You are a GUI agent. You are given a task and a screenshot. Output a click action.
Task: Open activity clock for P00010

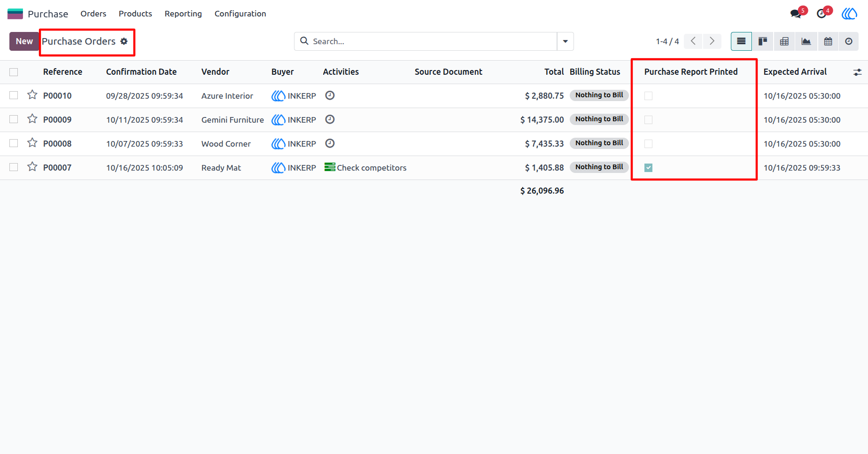click(330, 95)
